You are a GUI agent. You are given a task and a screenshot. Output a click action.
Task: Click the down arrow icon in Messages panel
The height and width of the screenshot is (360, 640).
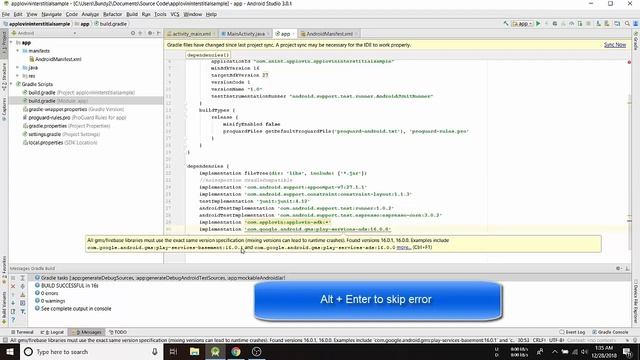[x=13, y=303]
